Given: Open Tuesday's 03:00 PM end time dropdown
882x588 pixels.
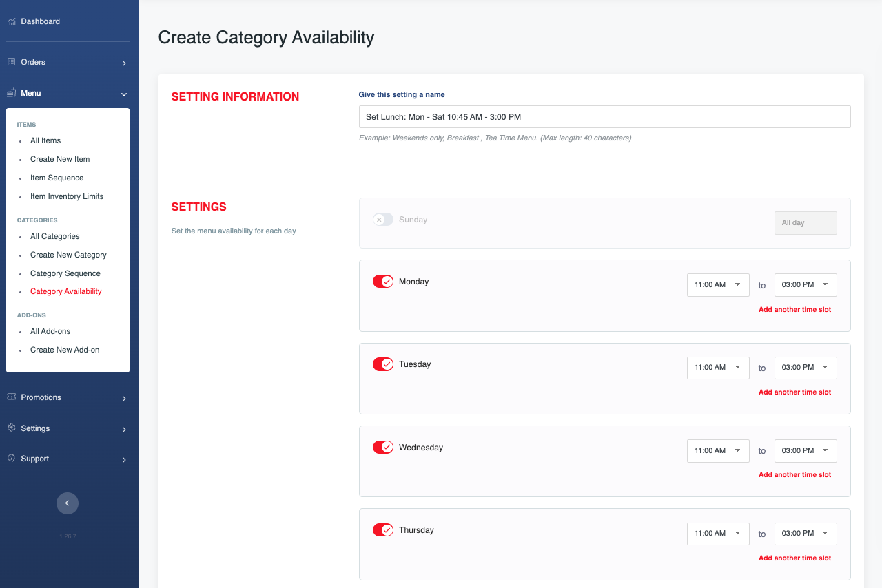Looking at the screenshot, I should click(x=805, y=368).
